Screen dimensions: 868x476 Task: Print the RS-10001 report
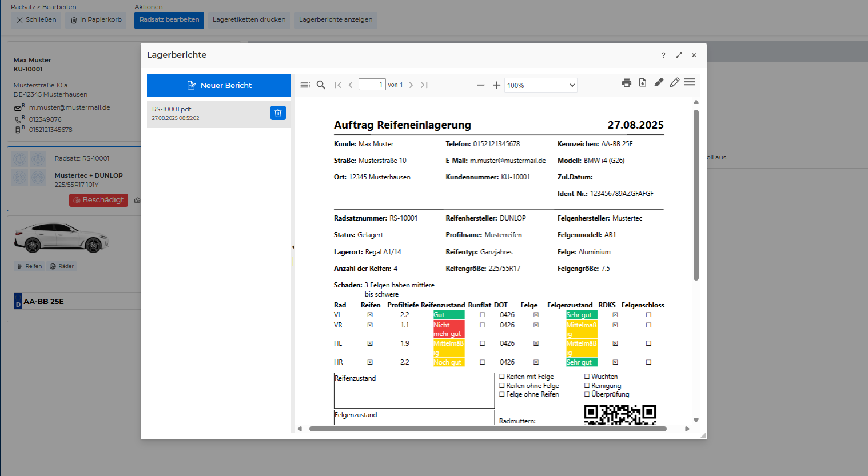coord(627,83)
